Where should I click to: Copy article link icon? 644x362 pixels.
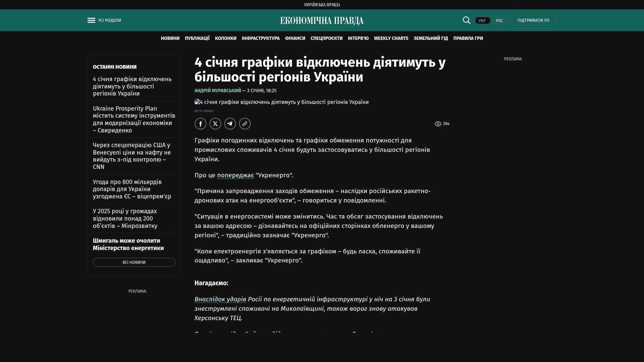click(x=245, y=124)
